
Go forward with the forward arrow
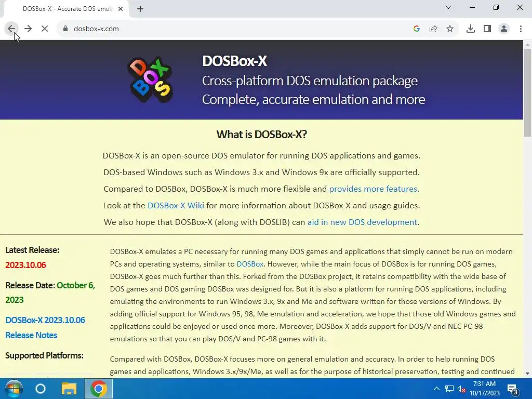[x=28, y=29]
